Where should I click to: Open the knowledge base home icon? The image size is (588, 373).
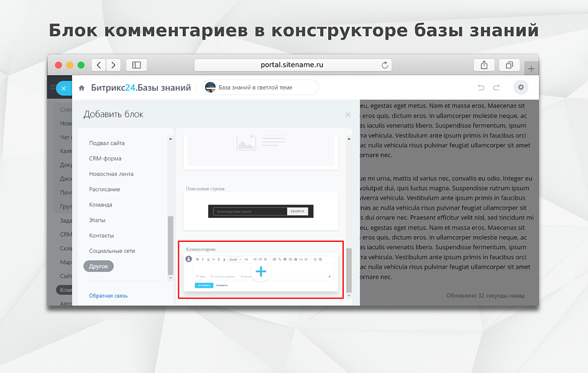81,87
